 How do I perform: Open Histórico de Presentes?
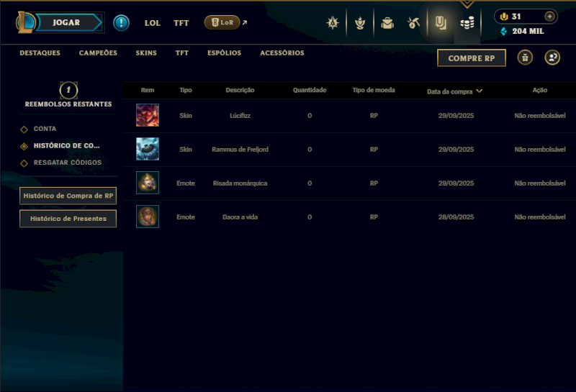68,219
